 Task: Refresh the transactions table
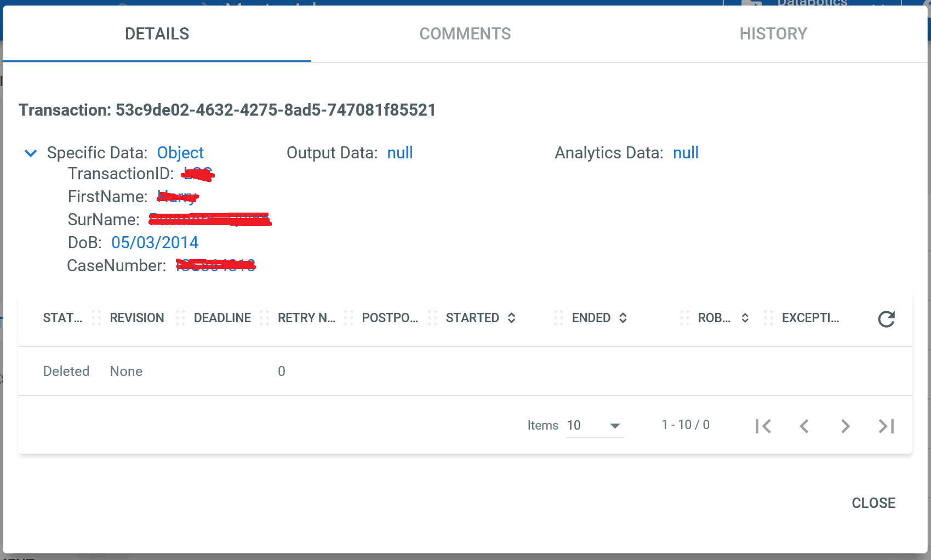coord(887,319)
